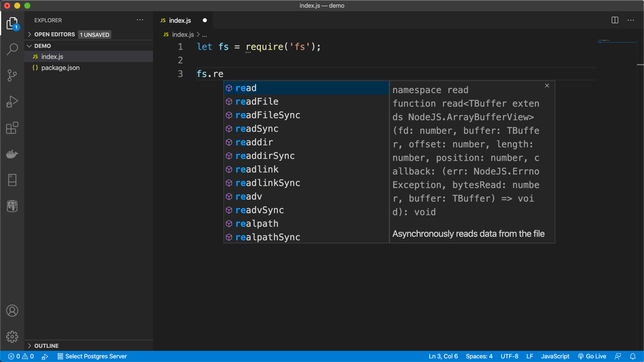
Task: Open the Postgres elephant icon view
Action: point(12,206)
